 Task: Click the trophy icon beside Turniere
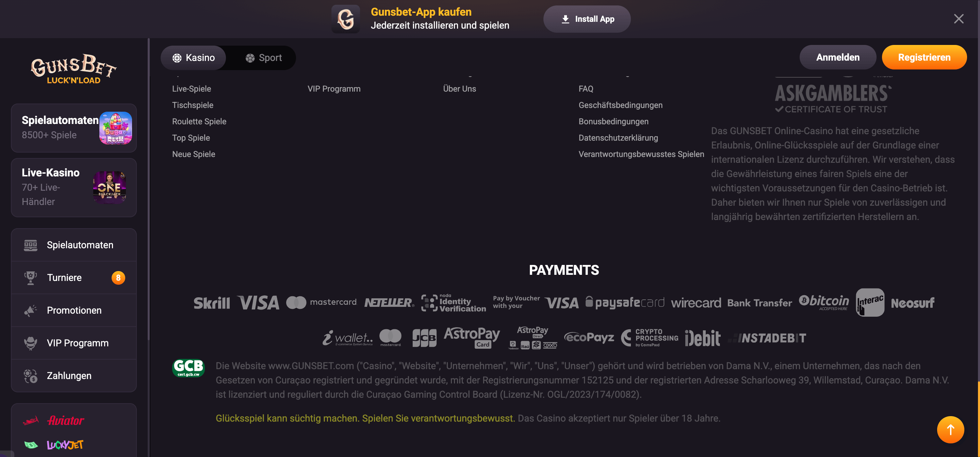click(x=30, y=278)
